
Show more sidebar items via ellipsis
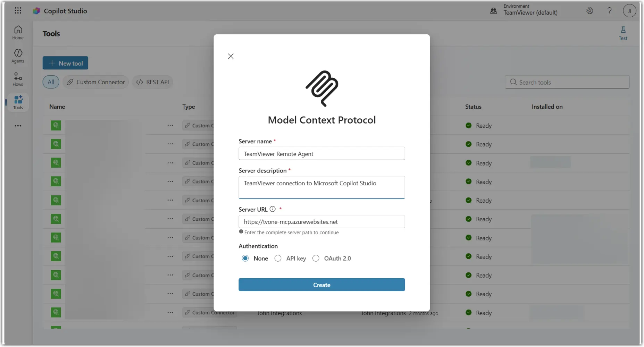click(18, 126)
